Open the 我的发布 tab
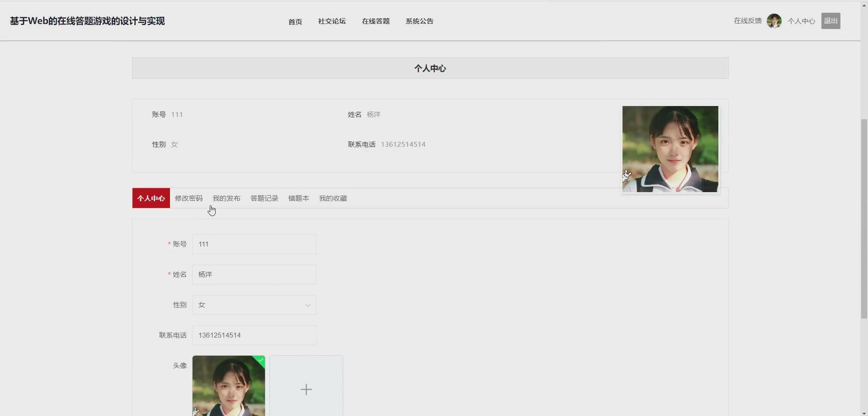The height and width of the screenshot is (416, 868). tap(226, 198)
